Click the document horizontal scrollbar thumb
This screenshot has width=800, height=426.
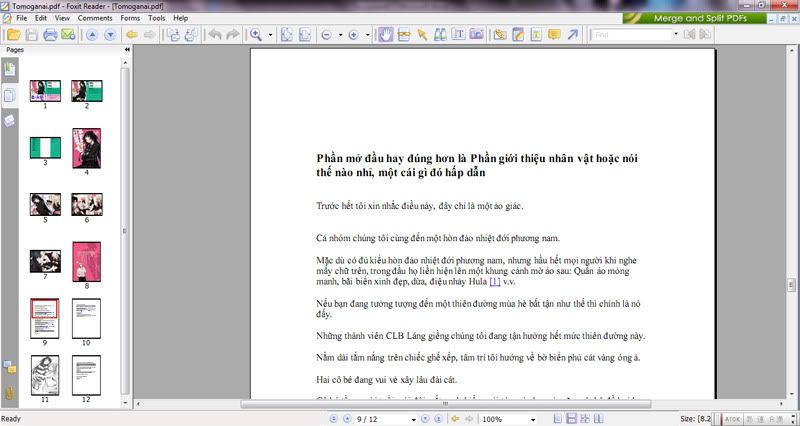tap(445, 404)
